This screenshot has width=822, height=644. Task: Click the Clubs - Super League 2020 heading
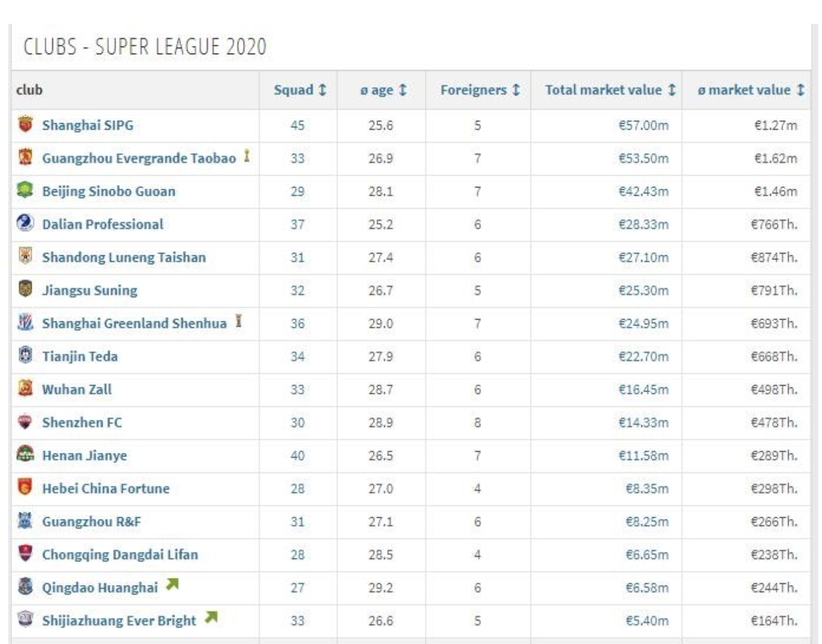pyautogui.click(x=145, y=46)
